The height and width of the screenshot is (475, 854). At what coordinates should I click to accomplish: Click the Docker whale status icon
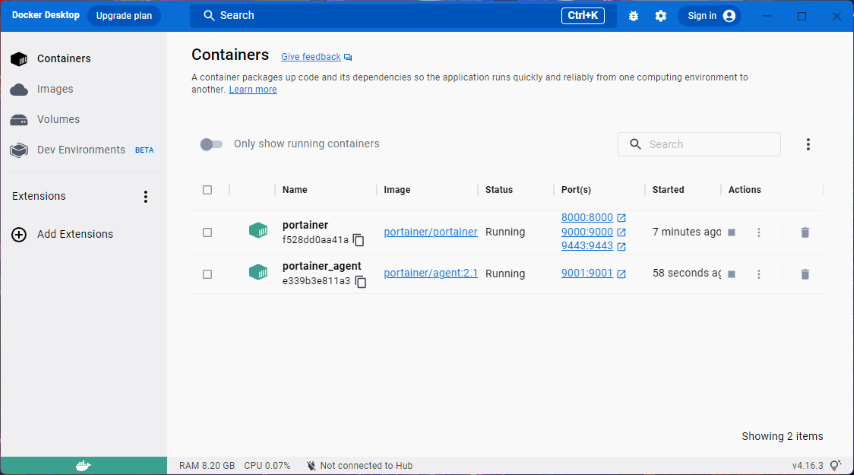pyautogui.click(x=83, y=466)
